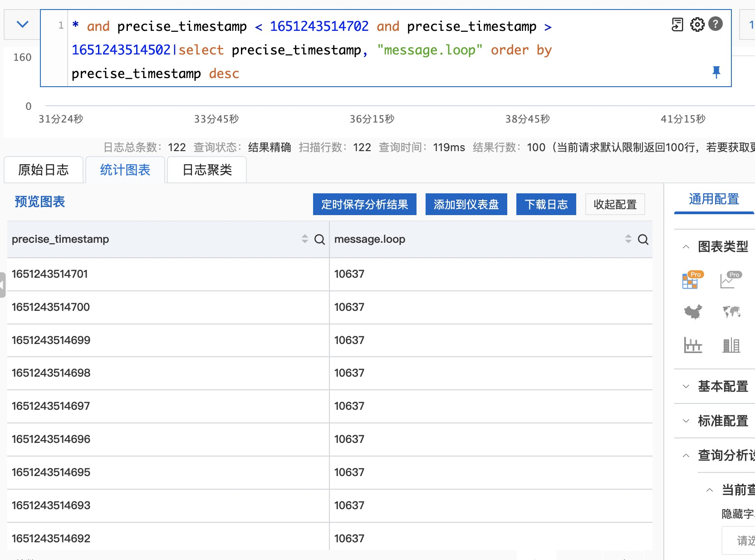Viewport: 755px width, 560px height.
Task: Open the saved search list icon in query bar
Action: 677,25
